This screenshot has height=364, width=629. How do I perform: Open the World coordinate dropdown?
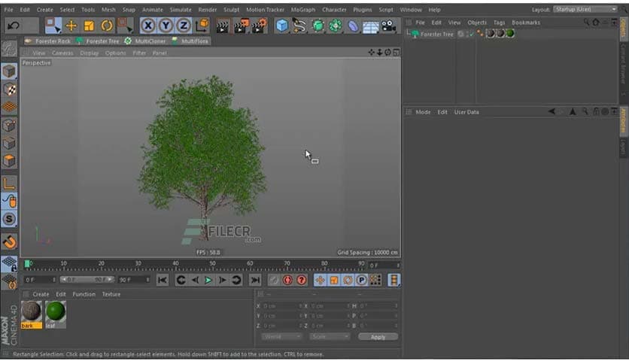(281, 337)
